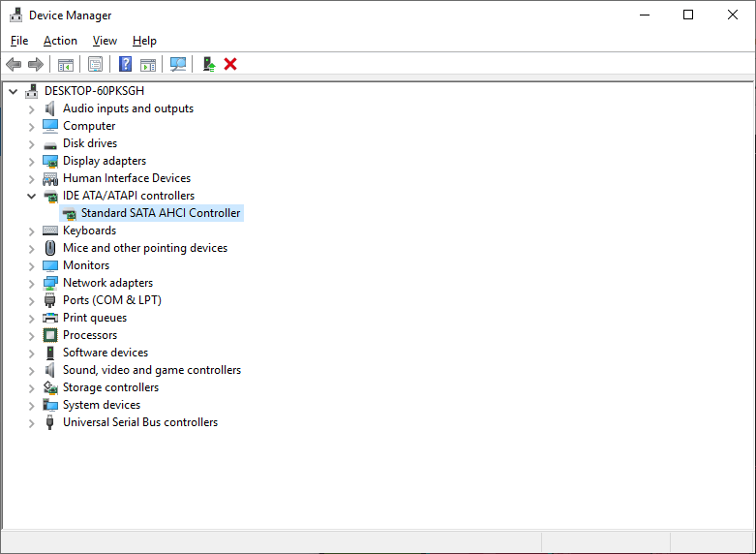The width and height of the screenshot is (756, 554).
Task: Collapse IDE ATA/ATAPI controllers node
Action: (x=31, y=196)
